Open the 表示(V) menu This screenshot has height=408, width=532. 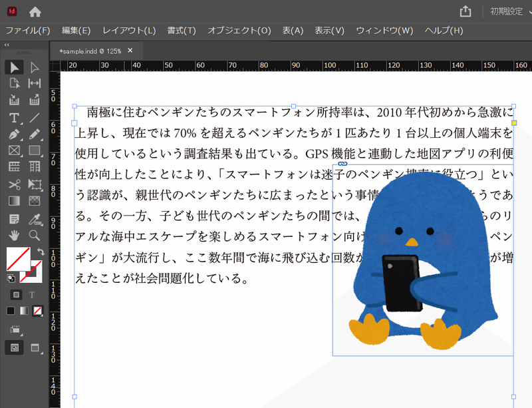point(329,31)
